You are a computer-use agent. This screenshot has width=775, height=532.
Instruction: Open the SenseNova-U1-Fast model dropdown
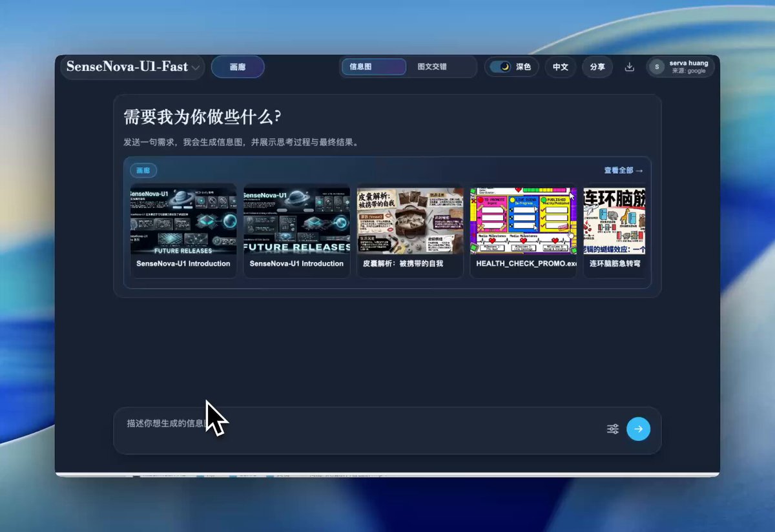coord(132,67)
